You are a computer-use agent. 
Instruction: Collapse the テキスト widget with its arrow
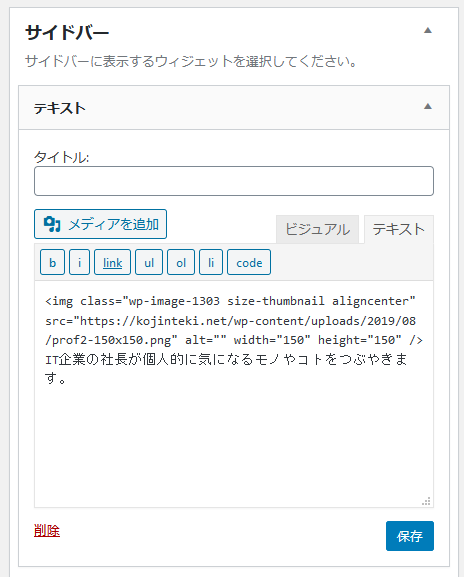click(x=428, y=106)
